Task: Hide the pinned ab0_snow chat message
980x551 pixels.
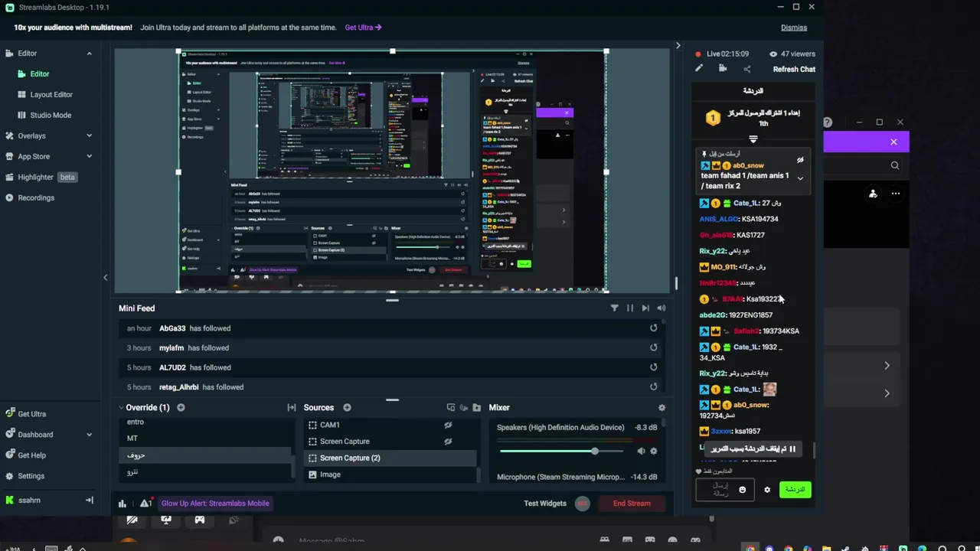Action: pos(800,161)
